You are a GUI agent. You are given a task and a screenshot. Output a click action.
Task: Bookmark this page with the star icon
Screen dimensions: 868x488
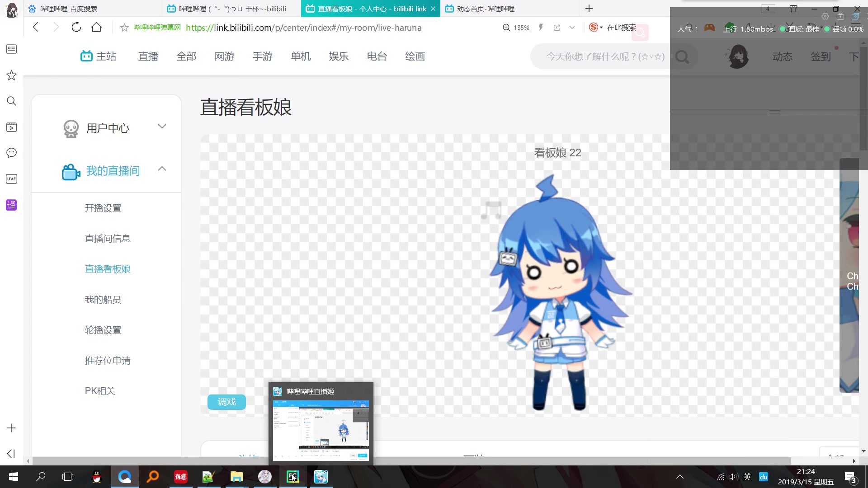[124, 28]
